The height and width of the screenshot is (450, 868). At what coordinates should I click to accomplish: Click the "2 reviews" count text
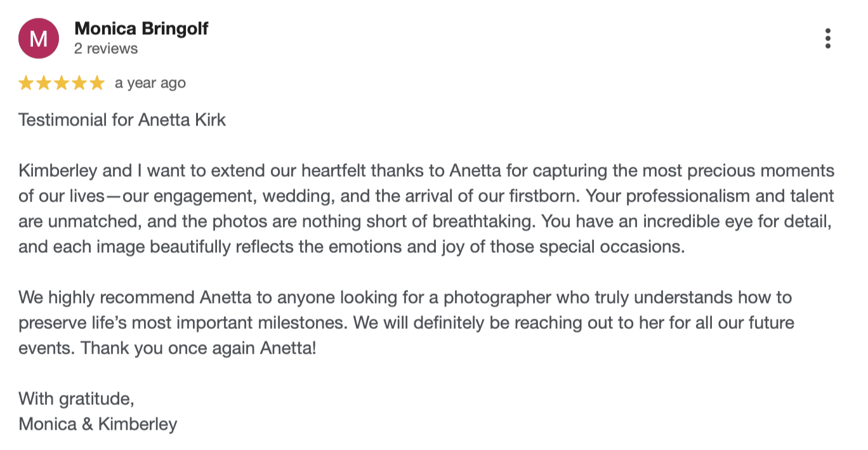(x=105, y=49)
